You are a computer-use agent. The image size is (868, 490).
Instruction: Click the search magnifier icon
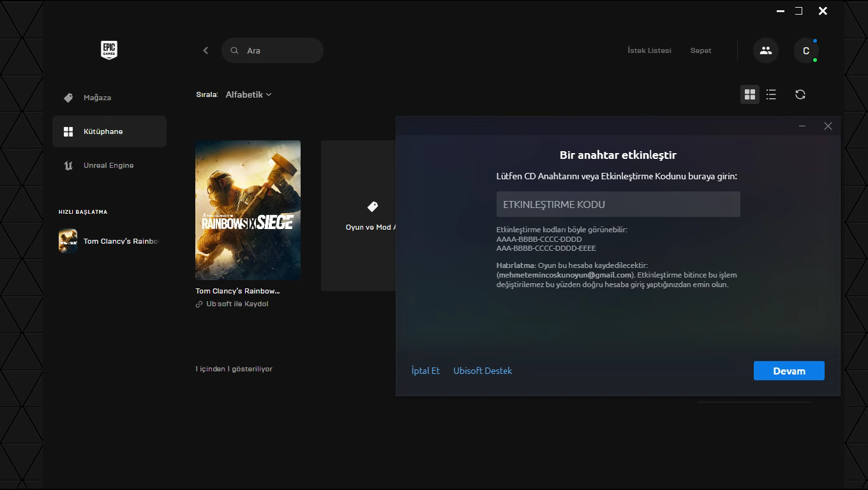[234, 50]
